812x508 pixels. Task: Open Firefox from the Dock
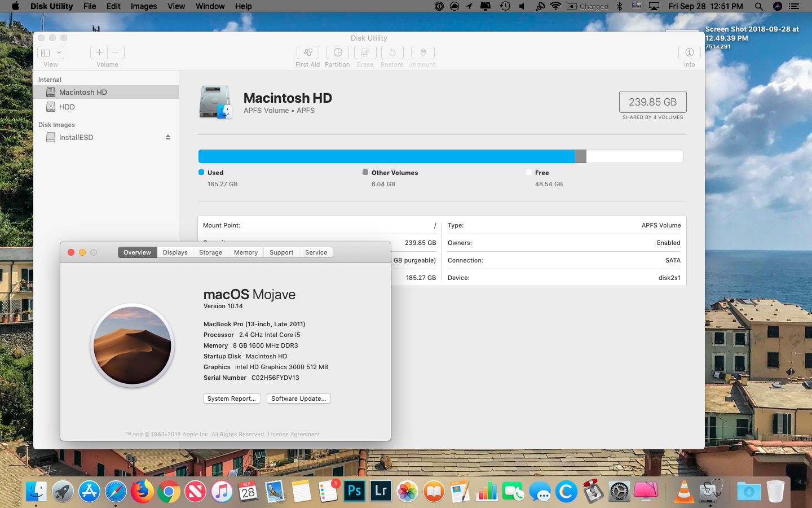tap(142, 492)
